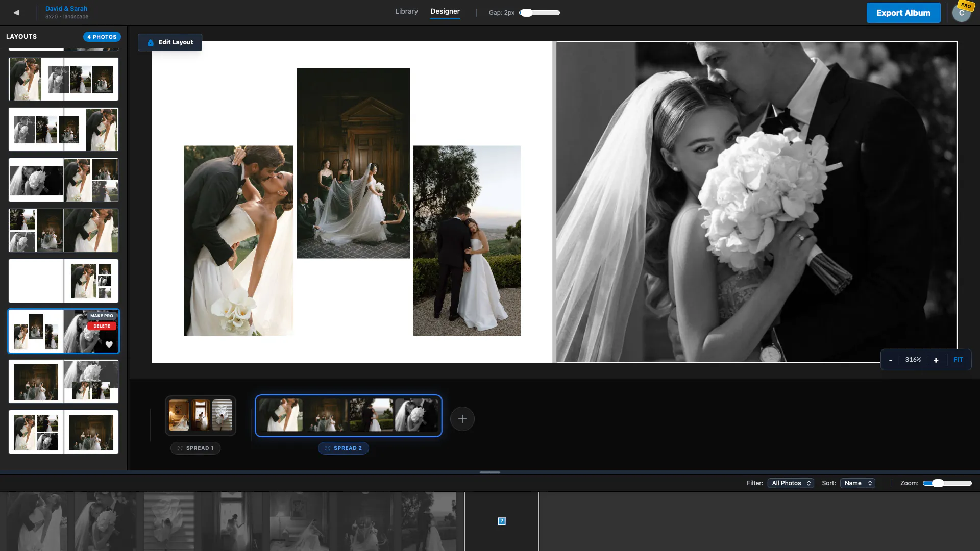Click the 316% zoom value

913,360
